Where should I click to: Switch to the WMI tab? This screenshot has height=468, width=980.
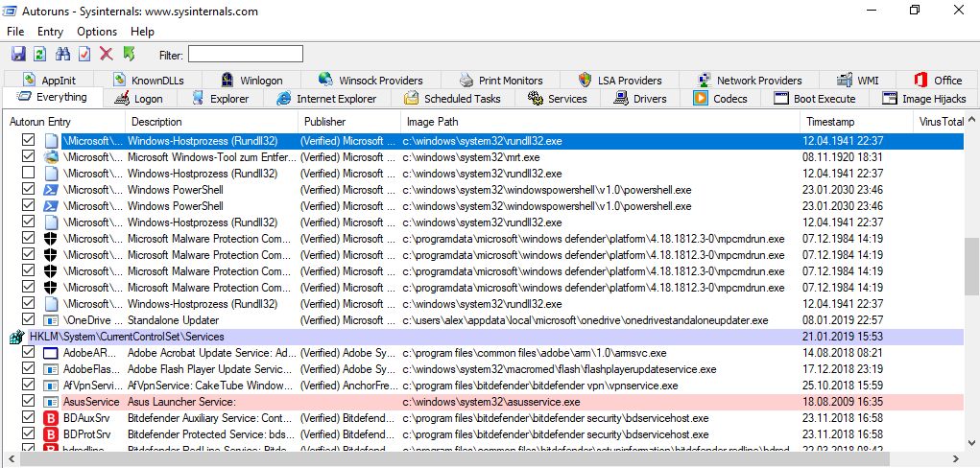(x=857, y=80)
